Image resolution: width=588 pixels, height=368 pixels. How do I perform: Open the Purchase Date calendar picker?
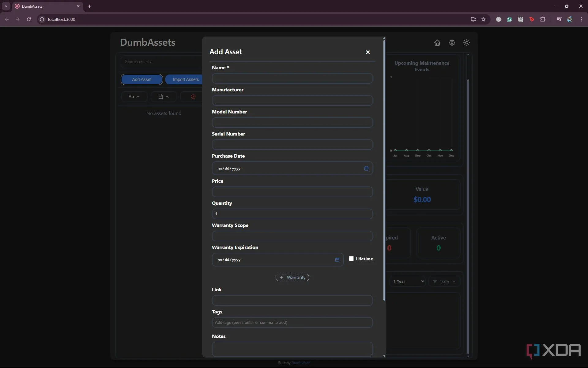[366, 168]
